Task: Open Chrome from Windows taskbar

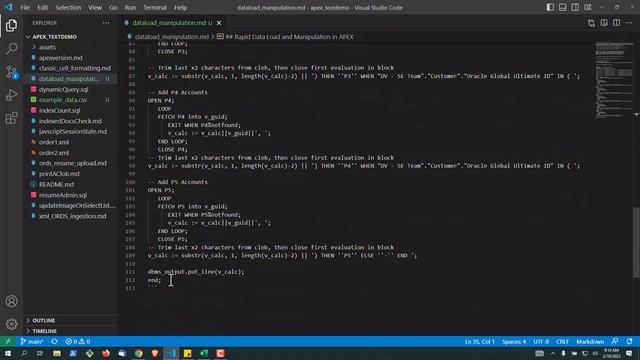Action: pyautogui.click(x=138, y=353)
